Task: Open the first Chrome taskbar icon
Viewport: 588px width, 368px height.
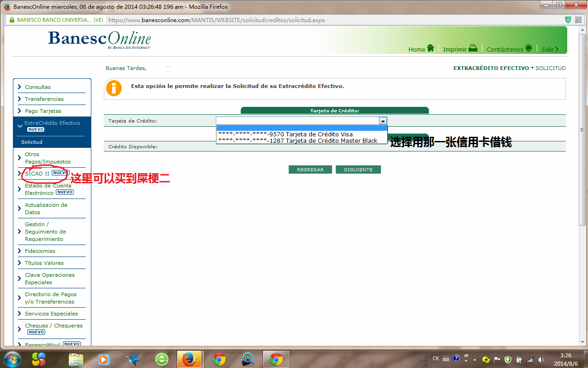Action: (x=219, y=359)
